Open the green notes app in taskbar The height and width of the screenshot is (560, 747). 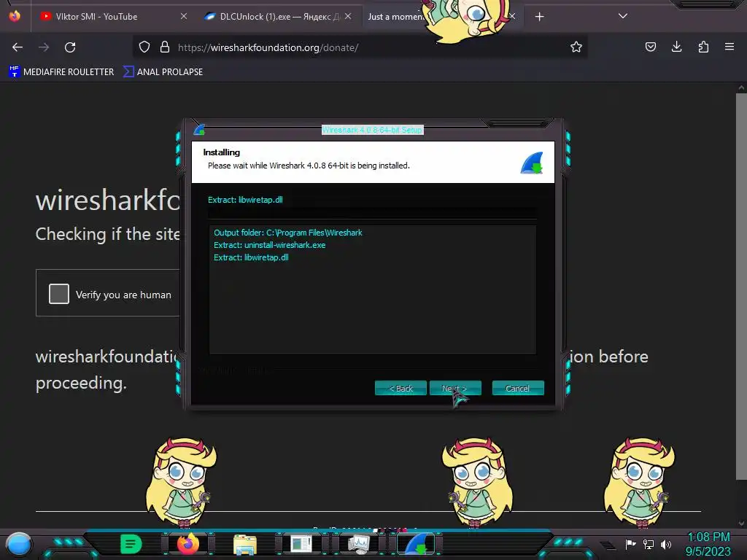point(131,544)
